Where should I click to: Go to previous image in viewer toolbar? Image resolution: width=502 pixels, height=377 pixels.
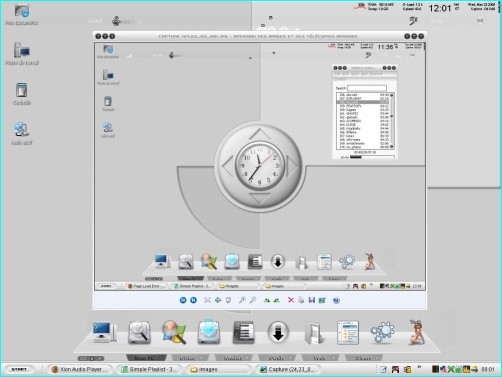pyautogui.click(x=183, y=300)
